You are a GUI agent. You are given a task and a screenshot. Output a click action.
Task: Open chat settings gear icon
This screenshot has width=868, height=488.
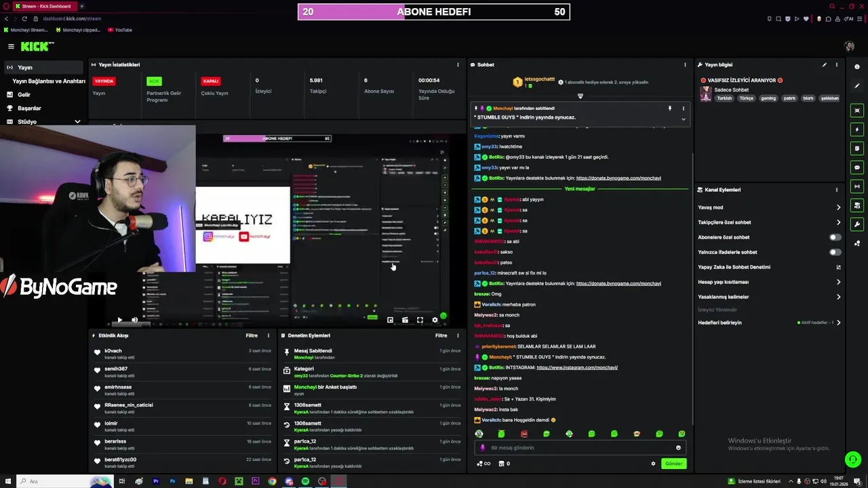coord(653,464)
